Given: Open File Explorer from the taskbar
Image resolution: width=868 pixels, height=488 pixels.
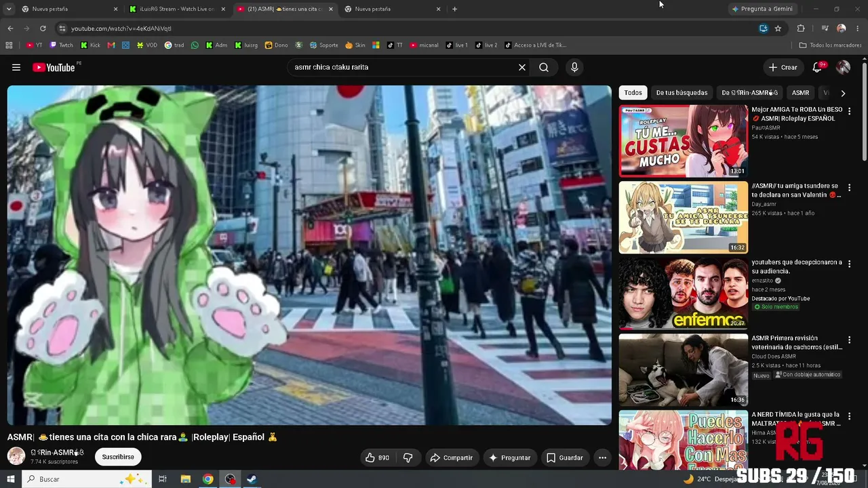Looking at the screenshot, I should tap(186, 479).
